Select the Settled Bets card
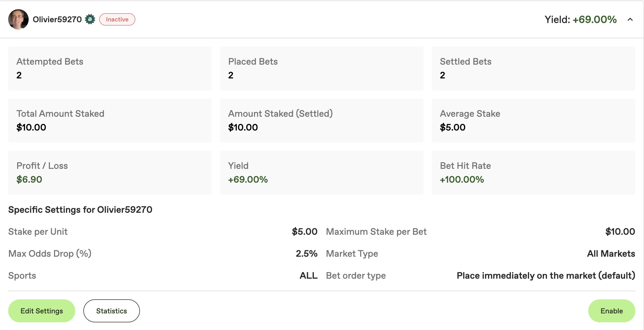 [x=533, y=68]
